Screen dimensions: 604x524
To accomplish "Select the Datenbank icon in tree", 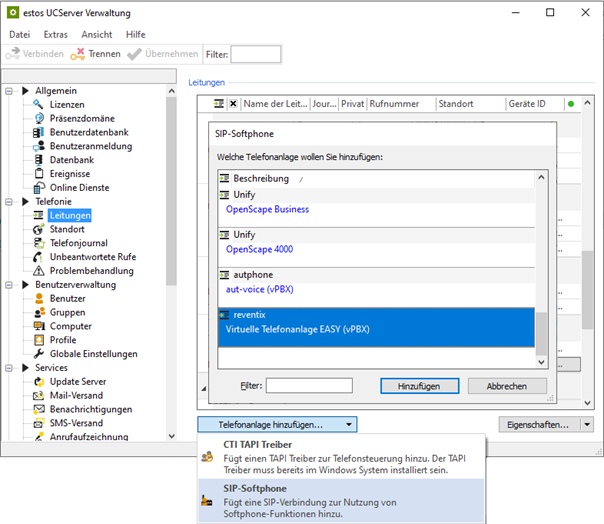I will tap(40, 160).
